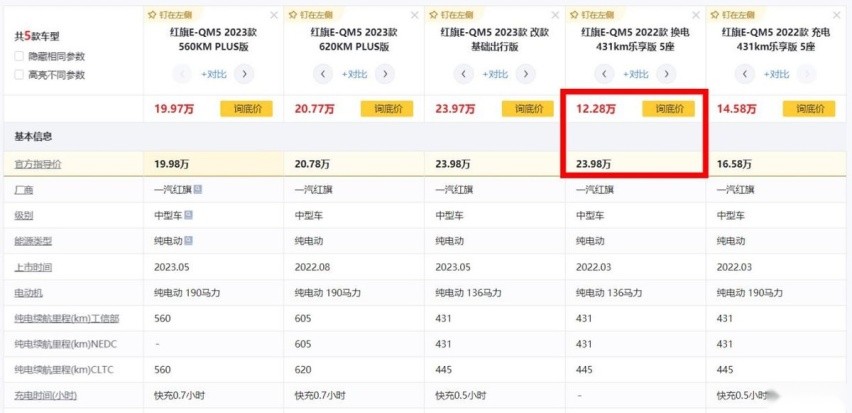Open the 级别 parameter link
852x413 pixels.
pyautogui.click(x=24, y=215)
